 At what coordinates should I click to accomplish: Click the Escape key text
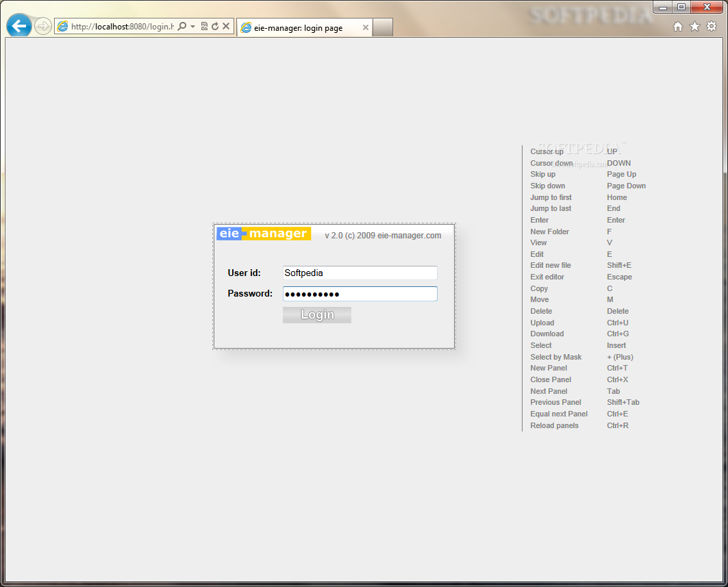619,277
